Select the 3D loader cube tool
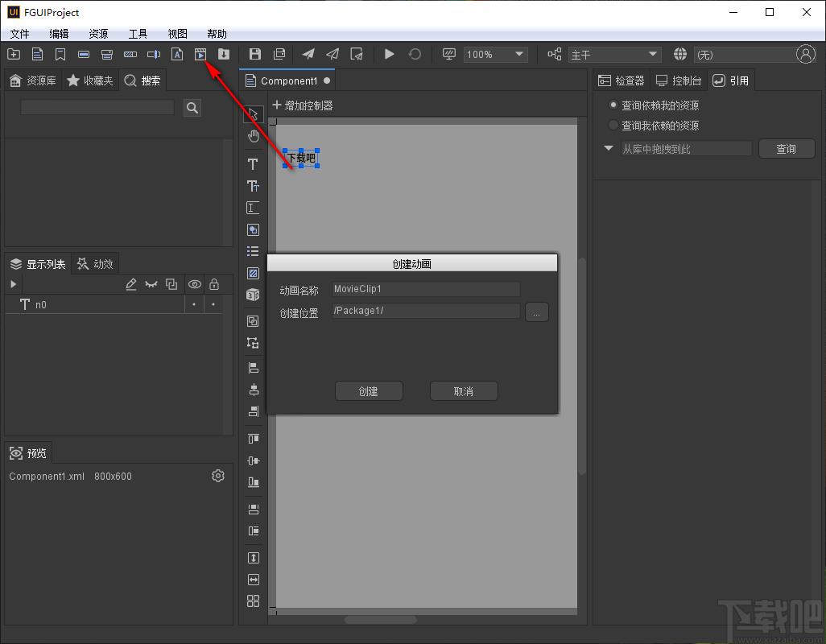 (x=253, y=295)
